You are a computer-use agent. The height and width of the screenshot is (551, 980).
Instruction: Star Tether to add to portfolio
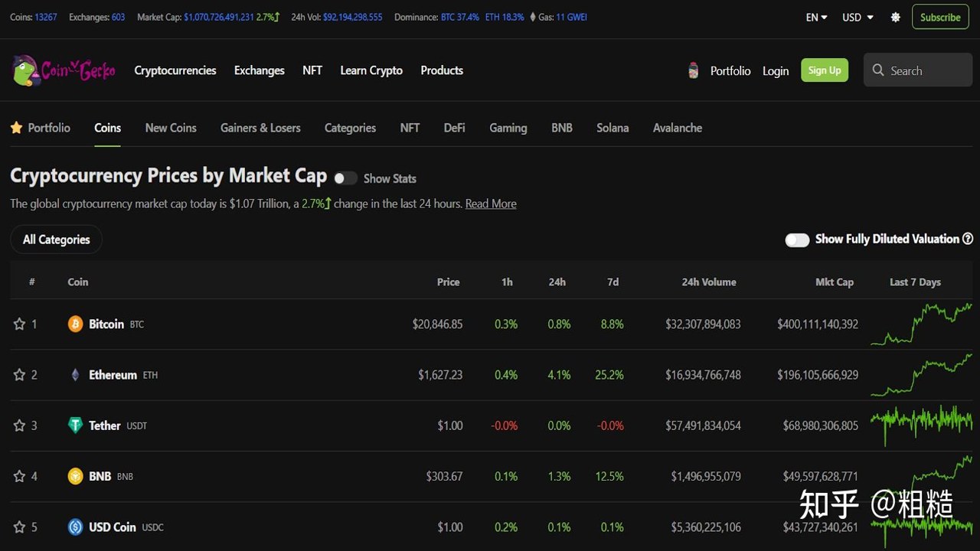pos(19,425)
